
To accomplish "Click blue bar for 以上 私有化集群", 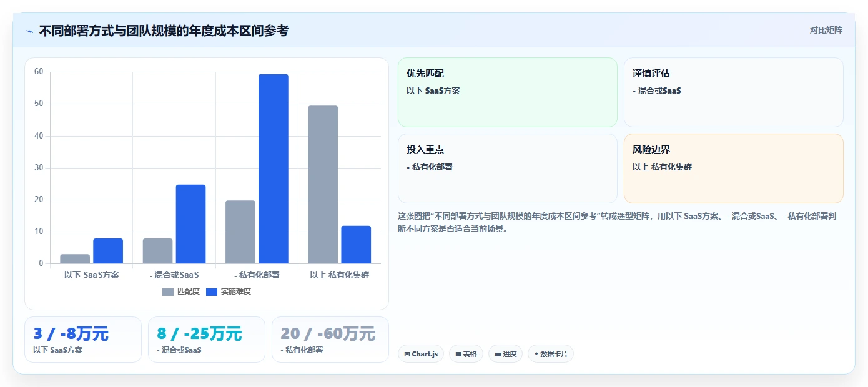I will click(356, 245).
